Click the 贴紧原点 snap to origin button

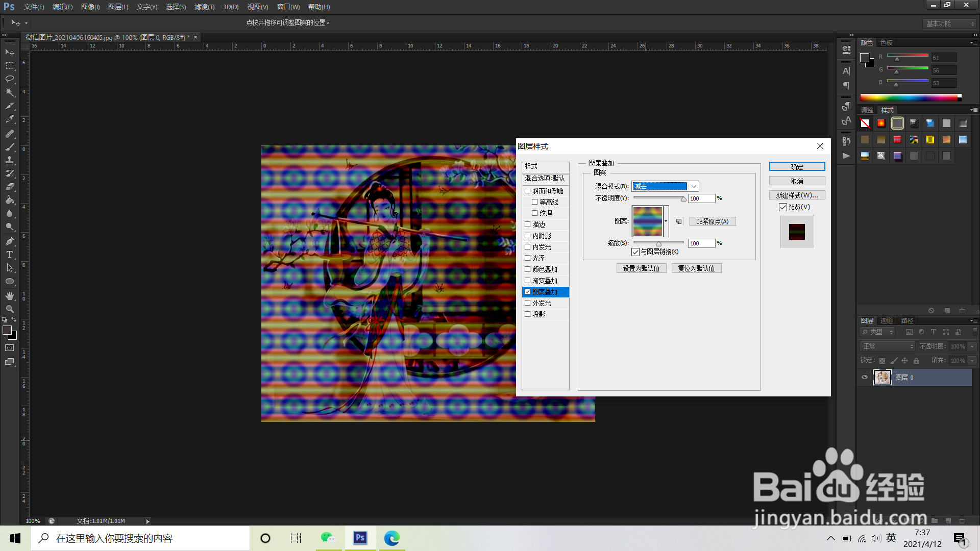click(x=712, y=221)
